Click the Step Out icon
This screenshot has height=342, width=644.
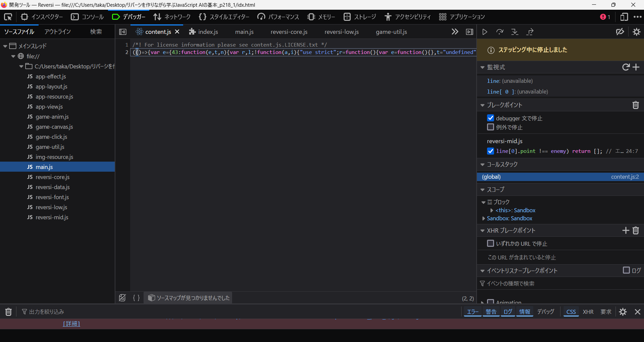coord(530,32)
